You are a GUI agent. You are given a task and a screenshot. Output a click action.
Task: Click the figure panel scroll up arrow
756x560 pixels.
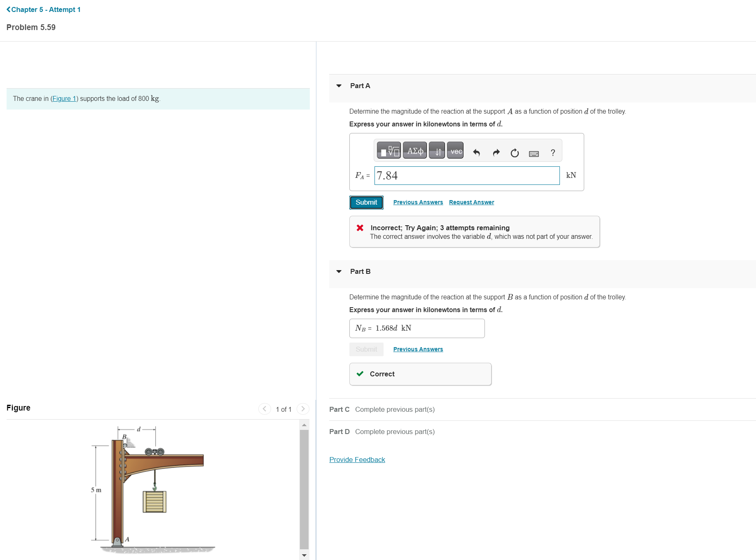click(304, 425)
